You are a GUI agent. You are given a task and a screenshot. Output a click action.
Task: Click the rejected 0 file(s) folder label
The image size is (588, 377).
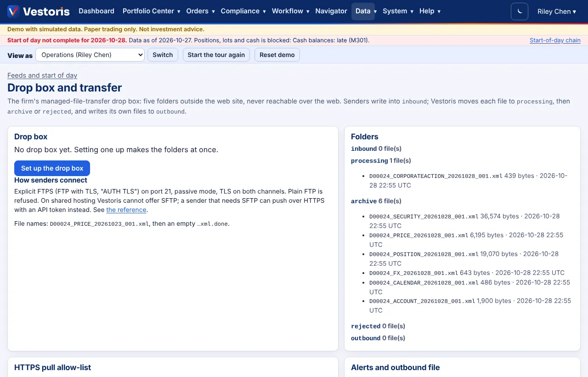coord(378,326)
